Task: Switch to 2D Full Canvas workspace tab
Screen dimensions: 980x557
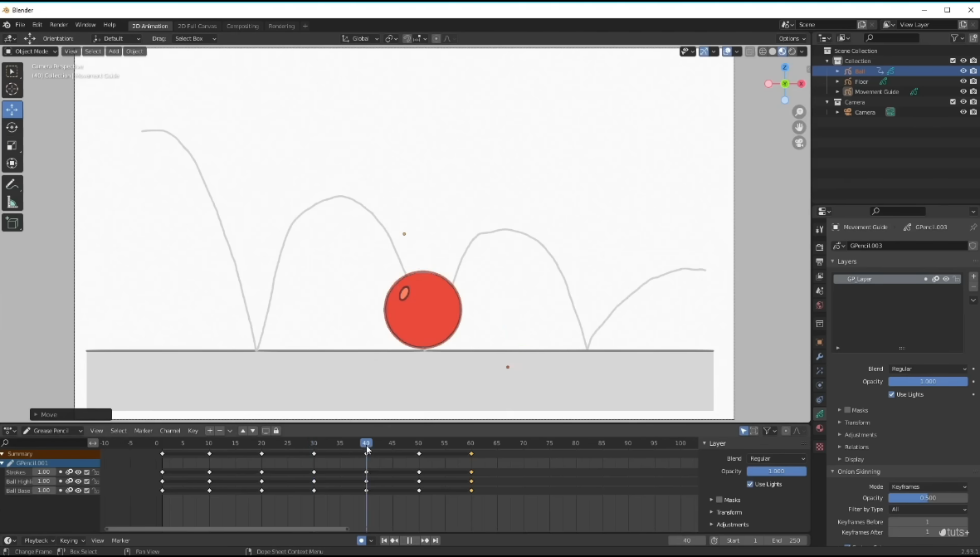Action: tap(197, 27)
